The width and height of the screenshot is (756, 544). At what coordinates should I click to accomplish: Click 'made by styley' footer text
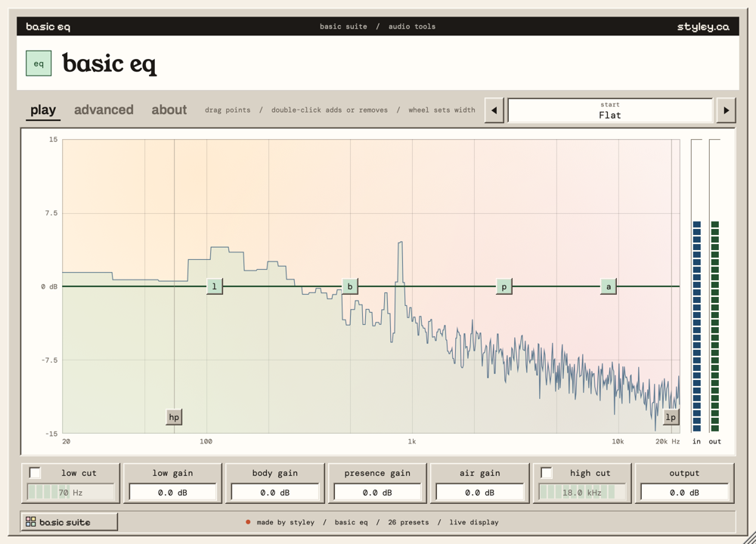point(286,522)
